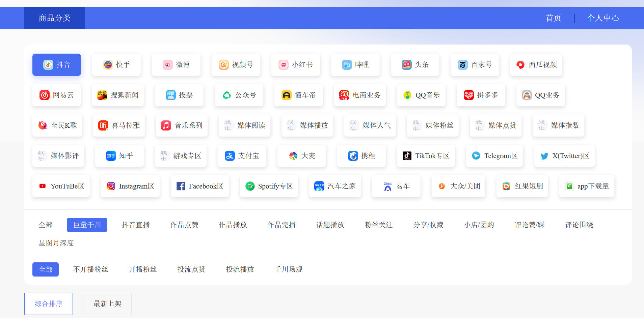Click the 最新上架 sorting button
Viewport: 644px width, 318px height.
(107, 303)
